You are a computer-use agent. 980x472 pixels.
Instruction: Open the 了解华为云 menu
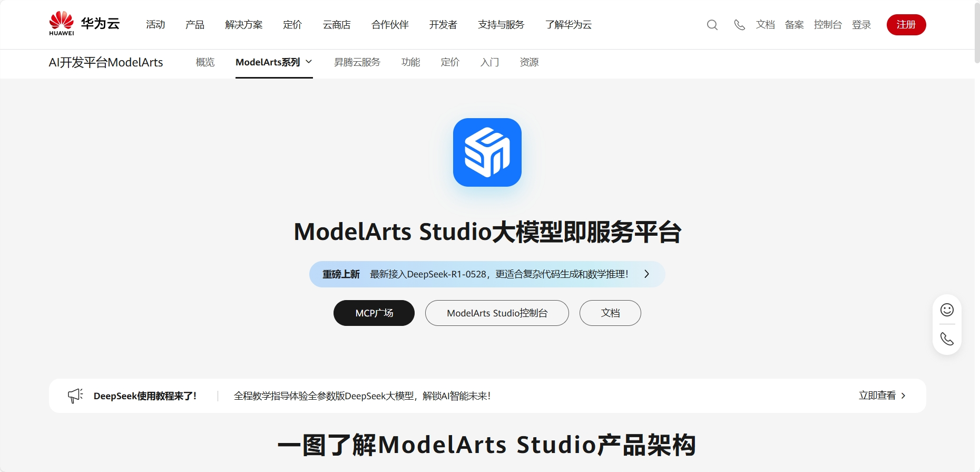tap(569, 25)
